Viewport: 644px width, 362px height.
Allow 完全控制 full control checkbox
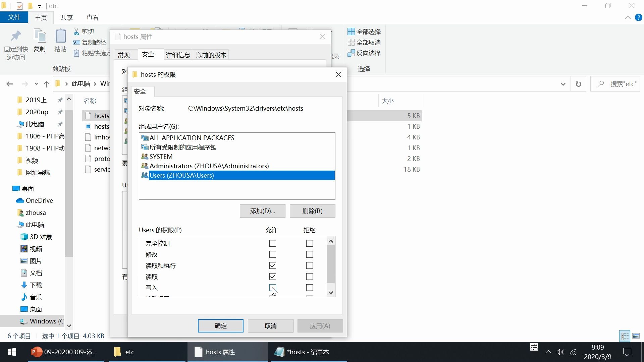pyautogui.click(x=273, y=243)
